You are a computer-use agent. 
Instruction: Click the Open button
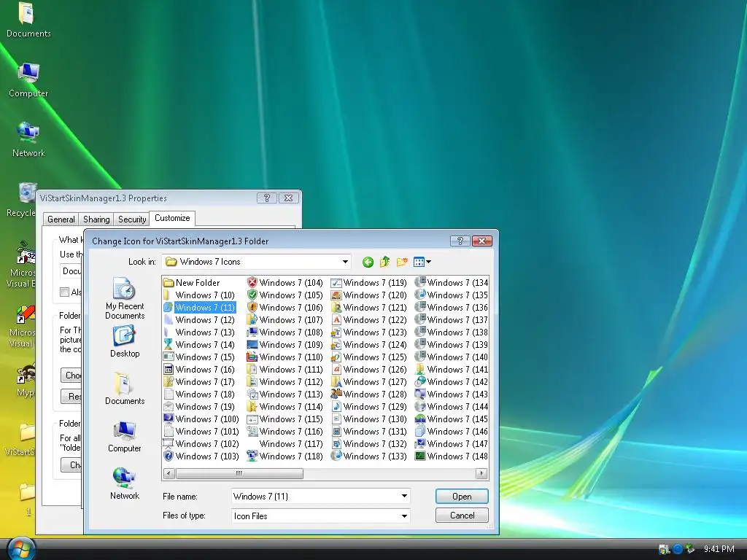pos(462,496)
